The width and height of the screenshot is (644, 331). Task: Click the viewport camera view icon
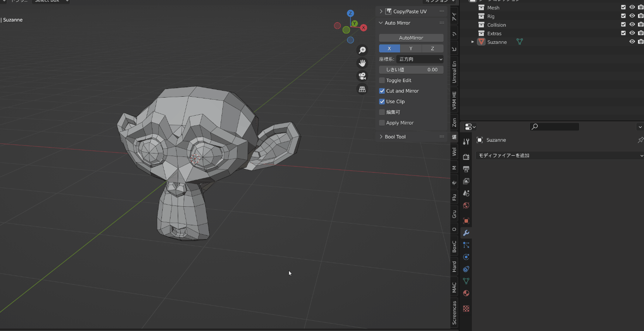362,76
